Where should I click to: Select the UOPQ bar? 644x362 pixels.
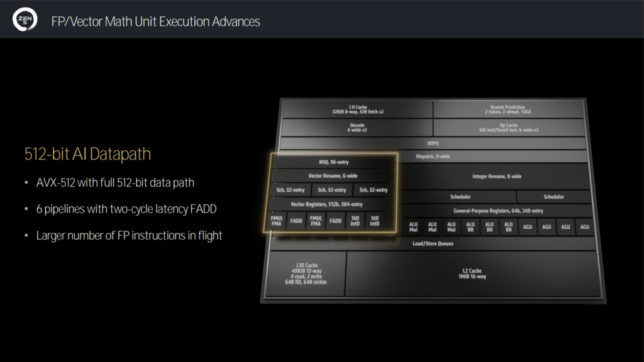pyautogui.click(x=433, y=143)
